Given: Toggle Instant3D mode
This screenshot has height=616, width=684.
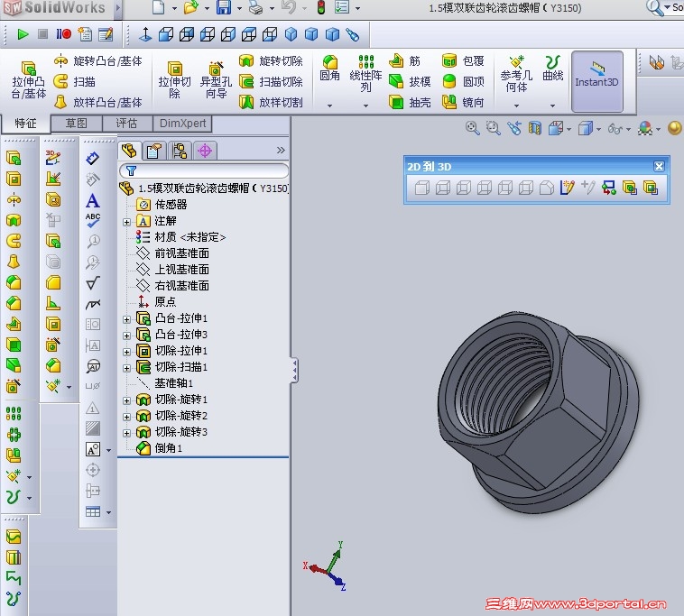Looking at the screenshot, I should (x=596, y=81).
